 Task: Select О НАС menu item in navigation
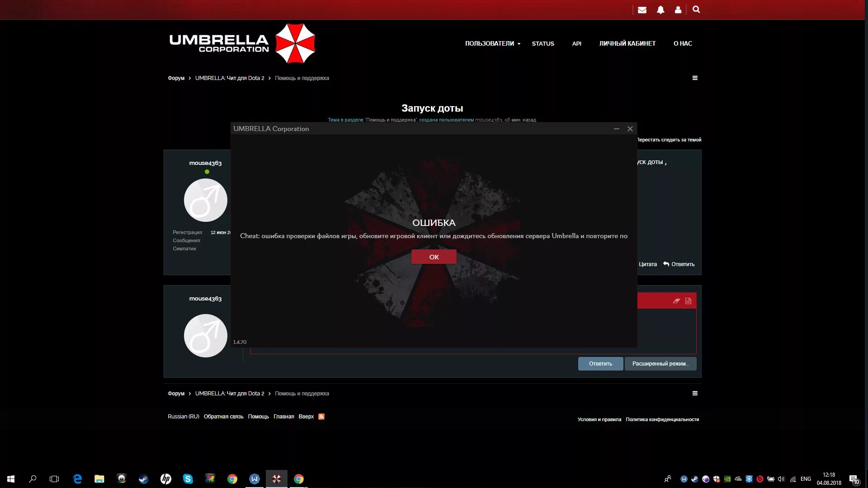tap(683, 43)
